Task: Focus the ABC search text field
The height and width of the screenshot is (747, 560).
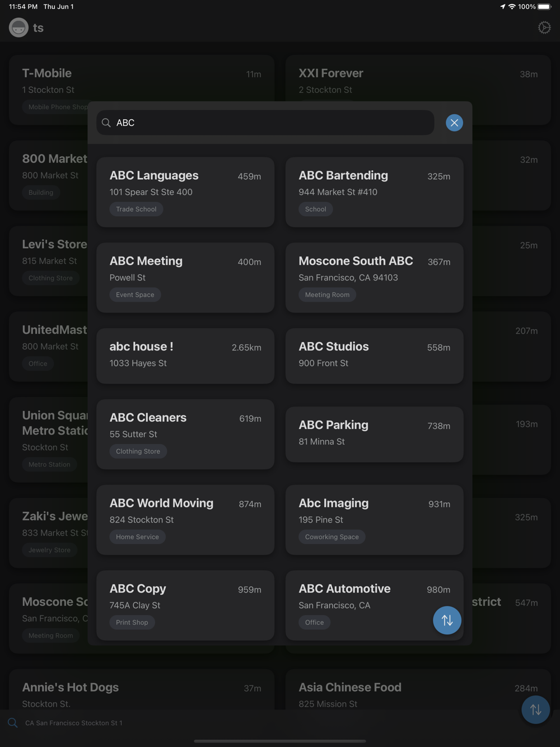Action: click(265, 123)
